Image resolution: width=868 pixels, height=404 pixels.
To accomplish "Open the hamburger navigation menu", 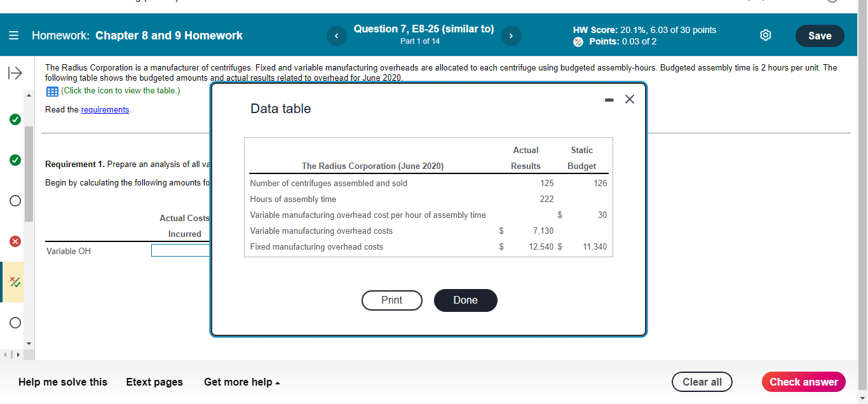I will click(x=13, y=35).
